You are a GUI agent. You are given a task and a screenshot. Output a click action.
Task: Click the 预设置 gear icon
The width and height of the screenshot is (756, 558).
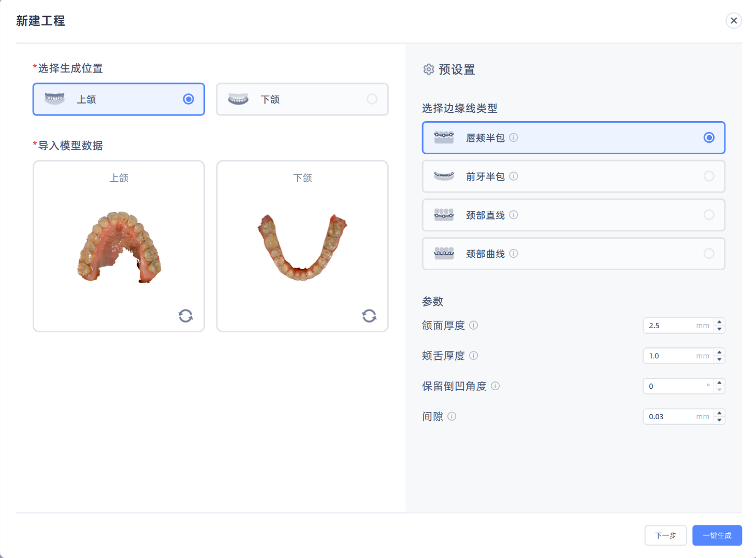(x=429, y=69)
